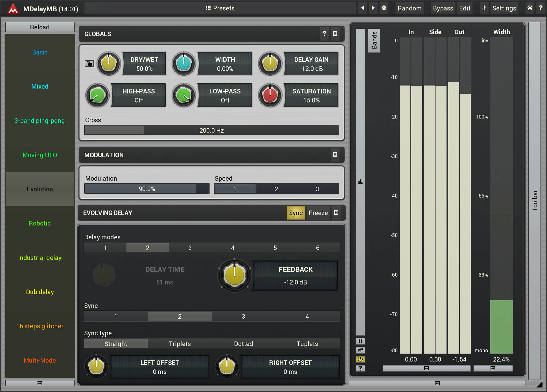Viewport: 547px width, 392px height.
Task: Toggle the Bypass button
Action: pyautogui.click(x=443, y=8)
